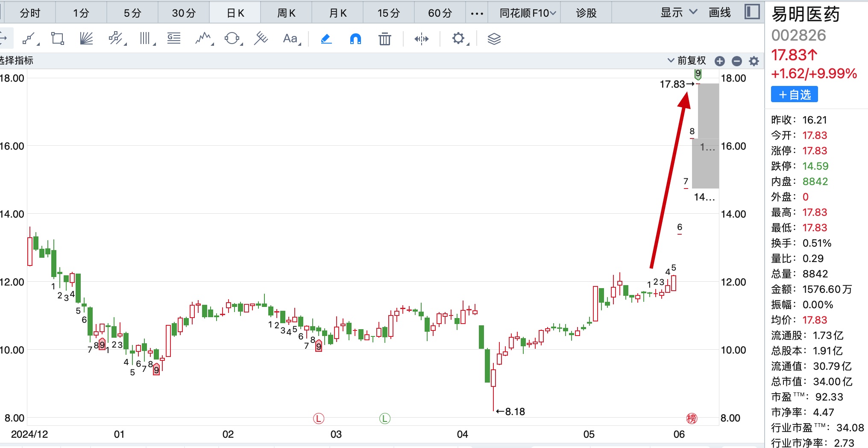Click the trash icon to delete drawings
Viewport: 868px width, 448px height.
pyautogui.click(x=384, y=39)
